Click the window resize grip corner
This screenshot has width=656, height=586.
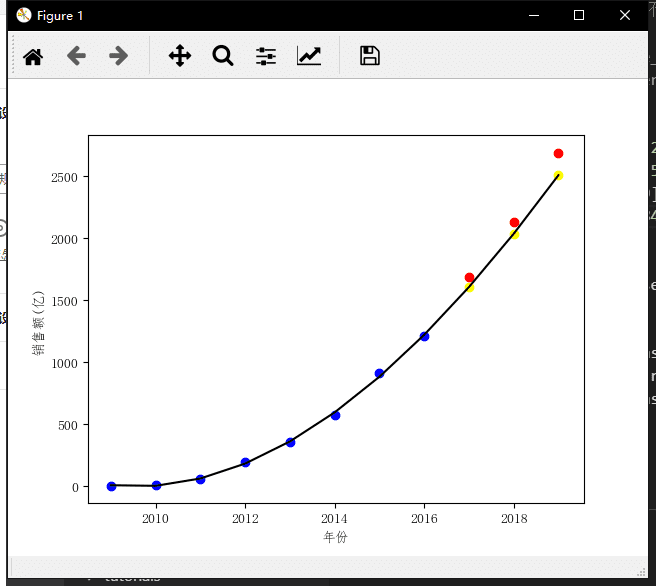click(641, 572)
